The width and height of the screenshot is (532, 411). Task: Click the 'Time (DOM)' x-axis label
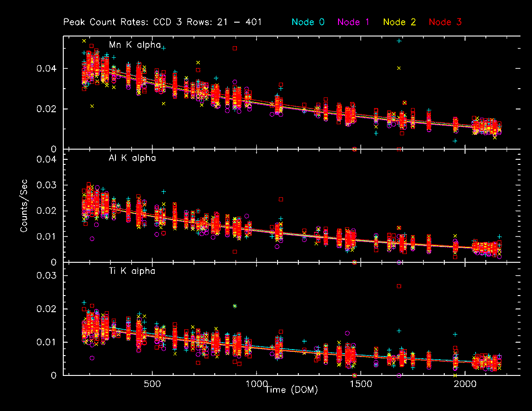point(291,390)
